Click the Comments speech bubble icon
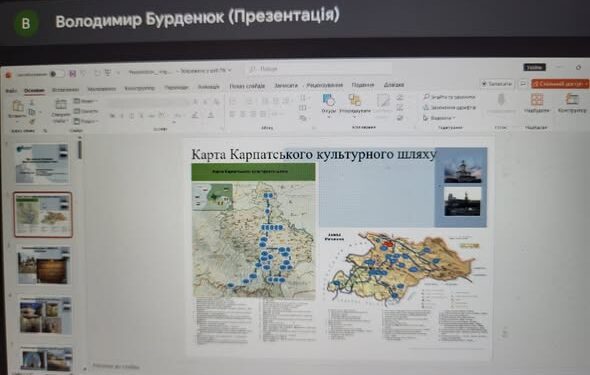 click(x=523, y=84)
